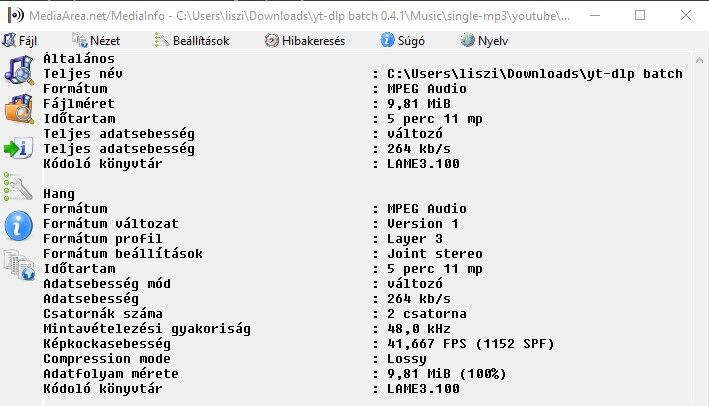709x406 pixels.
Task: Open the Beállítások menu
Action: click(192, 41)
